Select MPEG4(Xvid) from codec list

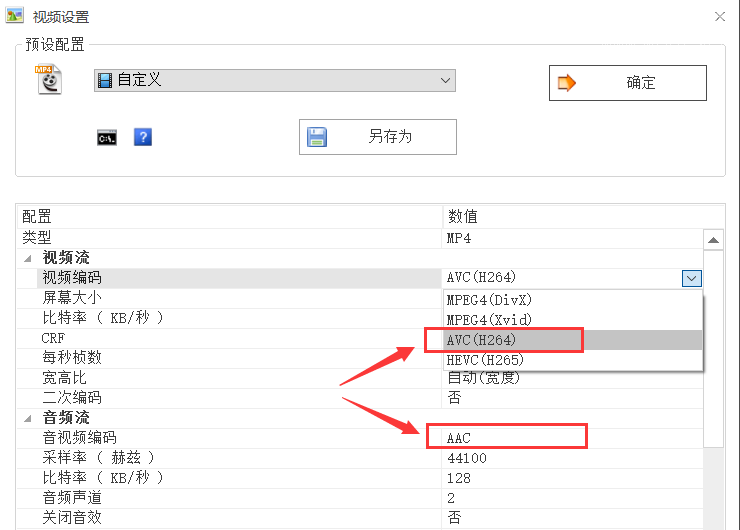(x=490, y=320)
